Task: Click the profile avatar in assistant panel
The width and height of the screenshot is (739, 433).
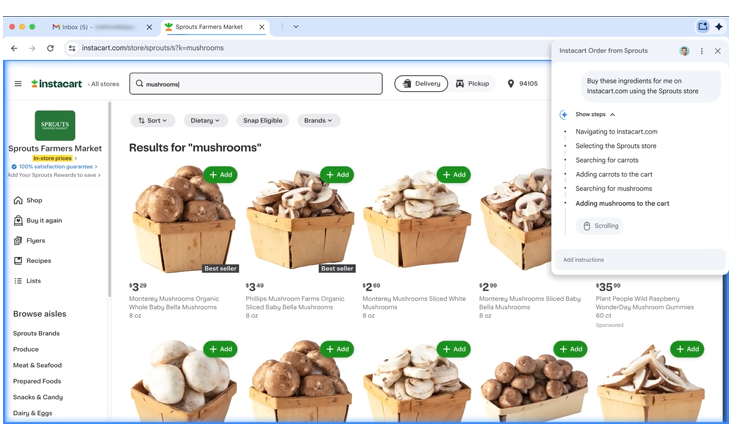Action: (684, 51)
